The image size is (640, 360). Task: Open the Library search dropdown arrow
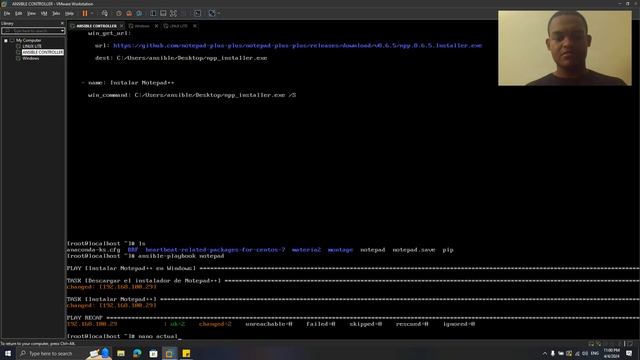(62, 31)
